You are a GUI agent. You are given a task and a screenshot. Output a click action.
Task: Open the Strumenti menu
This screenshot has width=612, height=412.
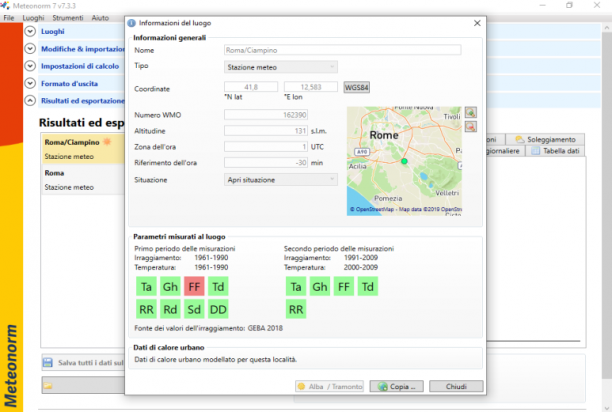(68, 18)
